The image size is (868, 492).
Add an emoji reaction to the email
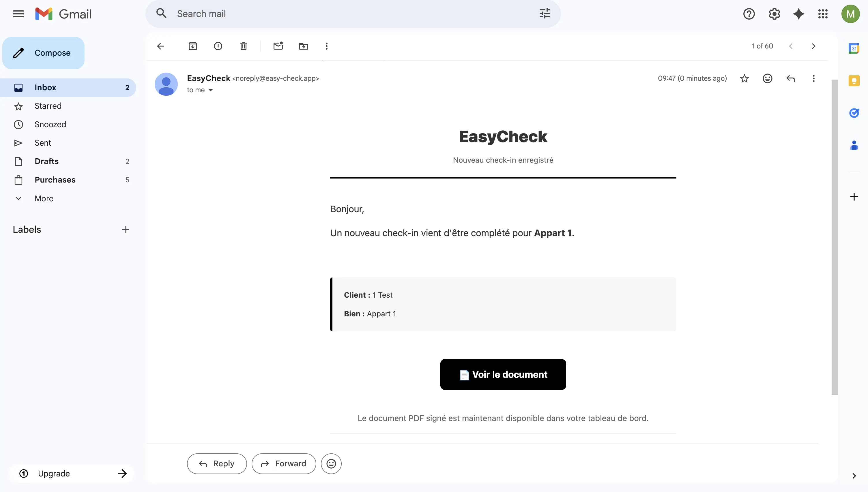(x=768, y=78)
